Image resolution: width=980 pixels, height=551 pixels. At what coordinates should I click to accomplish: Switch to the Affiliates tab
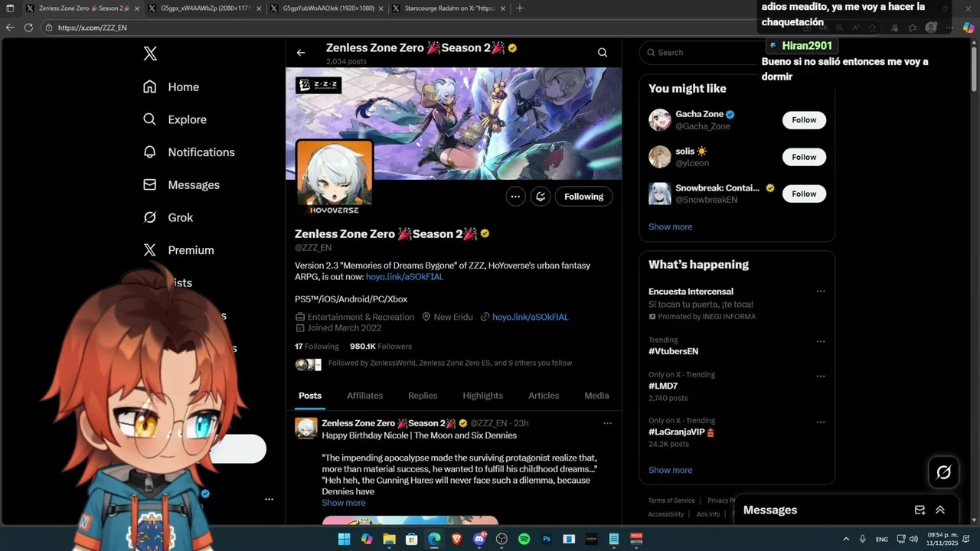coord(364,396)
